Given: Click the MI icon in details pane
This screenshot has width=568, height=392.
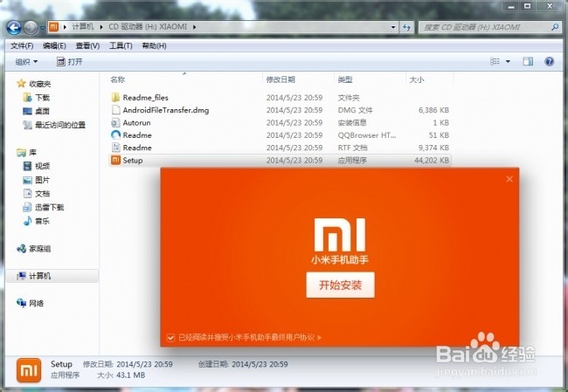Looking at the screenshot, I should pyautogui.click(x=29, y=370).
